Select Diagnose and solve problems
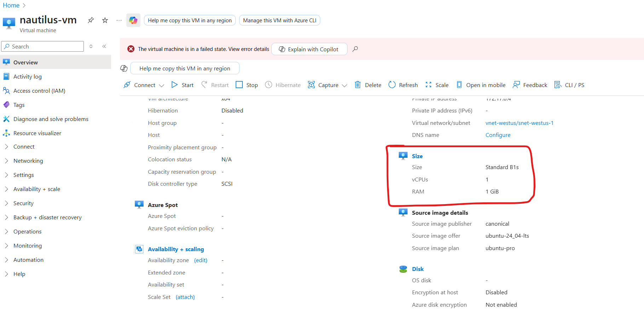 pos(51,119)
